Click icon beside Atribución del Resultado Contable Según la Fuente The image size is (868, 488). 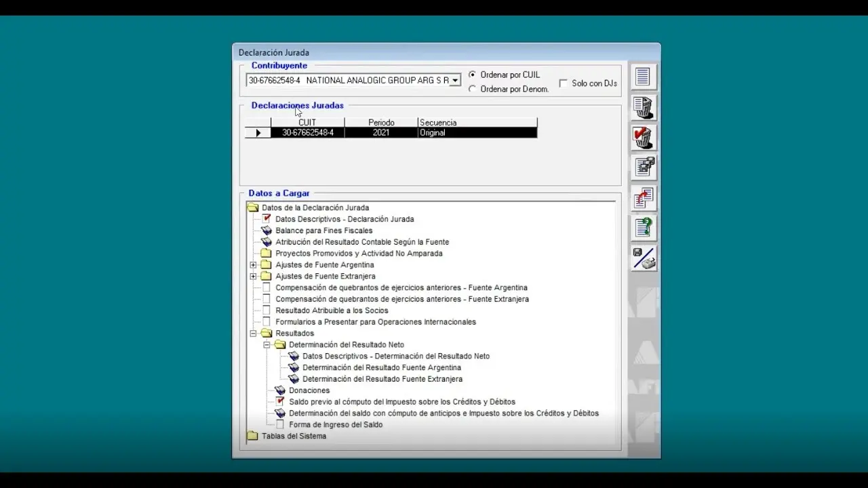(x=267, y=242)
